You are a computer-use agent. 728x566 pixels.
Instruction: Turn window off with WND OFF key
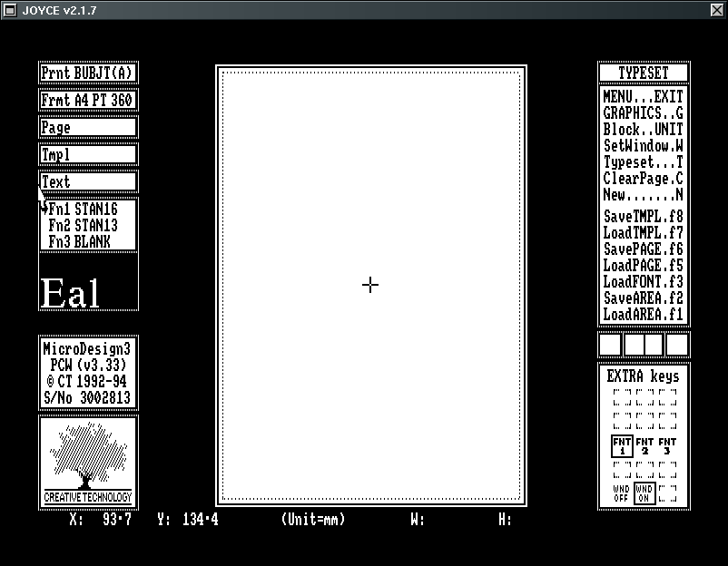(x=622, y=493)
